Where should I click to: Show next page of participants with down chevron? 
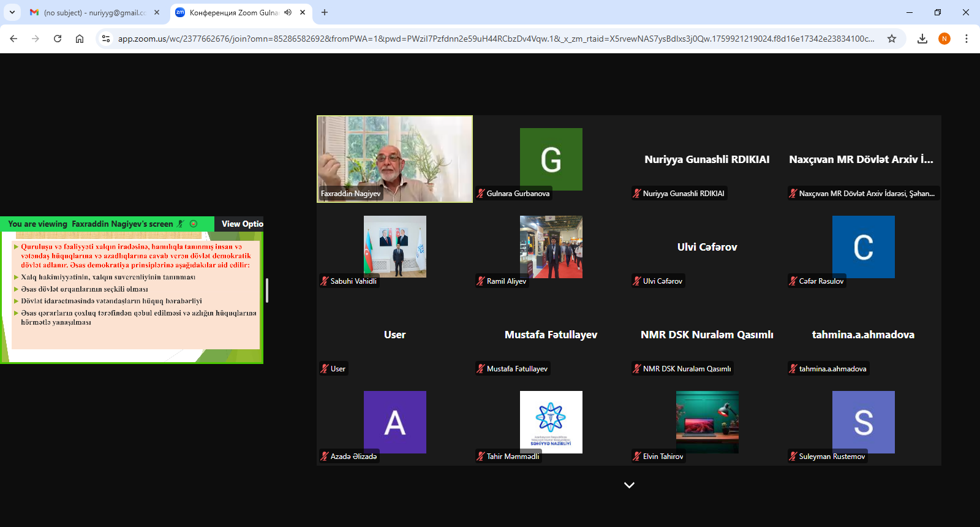629,485
